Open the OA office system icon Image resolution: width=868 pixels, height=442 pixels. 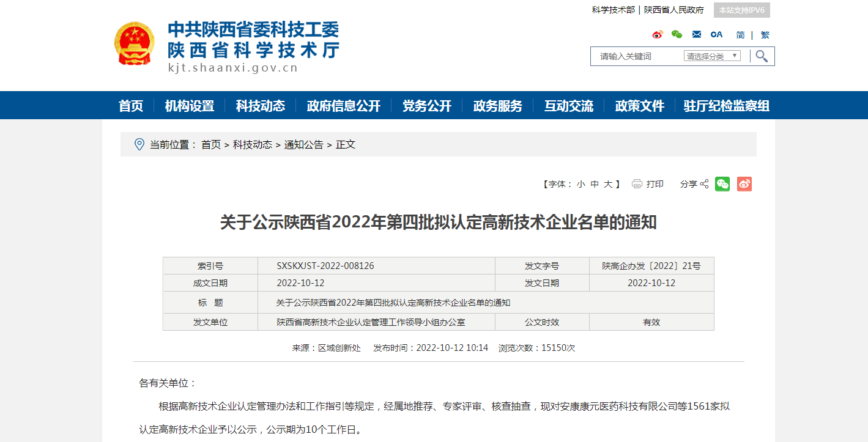click(716, 34)
